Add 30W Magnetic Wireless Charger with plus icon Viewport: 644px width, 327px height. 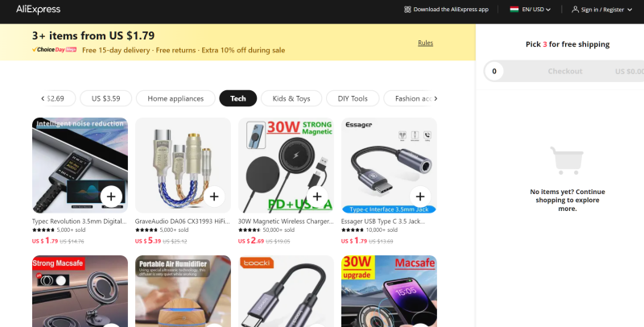click(x=317, y=197)
